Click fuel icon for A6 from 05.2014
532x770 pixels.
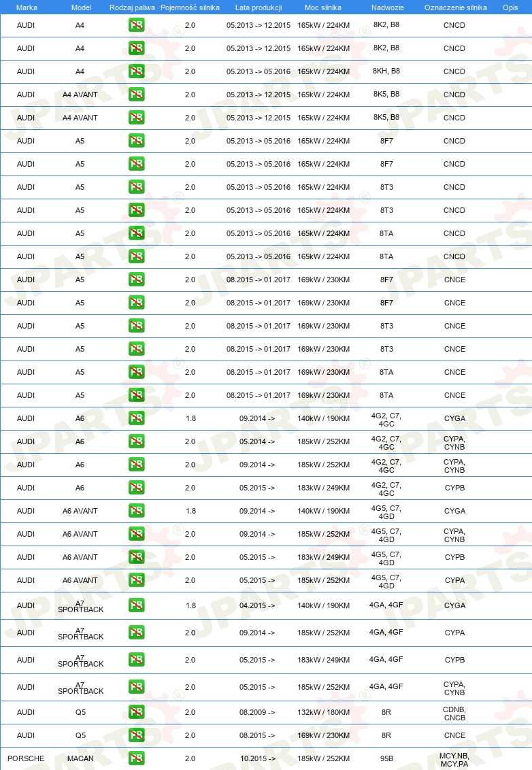[x=137, y=441]
